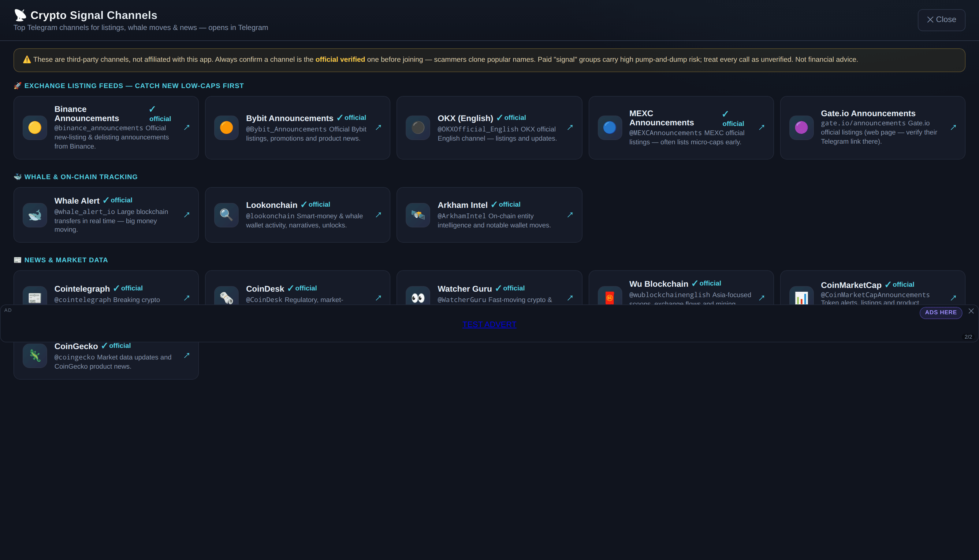Click the CoinGecko lizard icon
The width and height of the screenshot is (979, 560).
coord(35,356)
